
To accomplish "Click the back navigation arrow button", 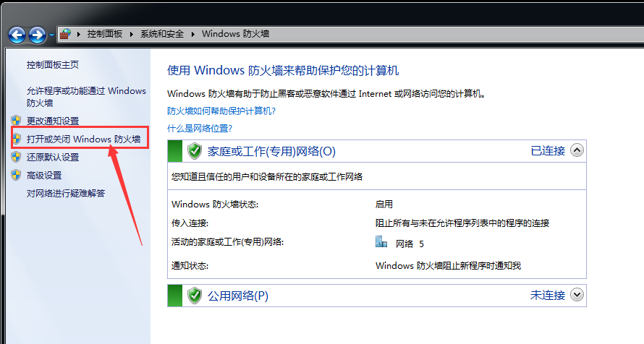I will [17, 34].
